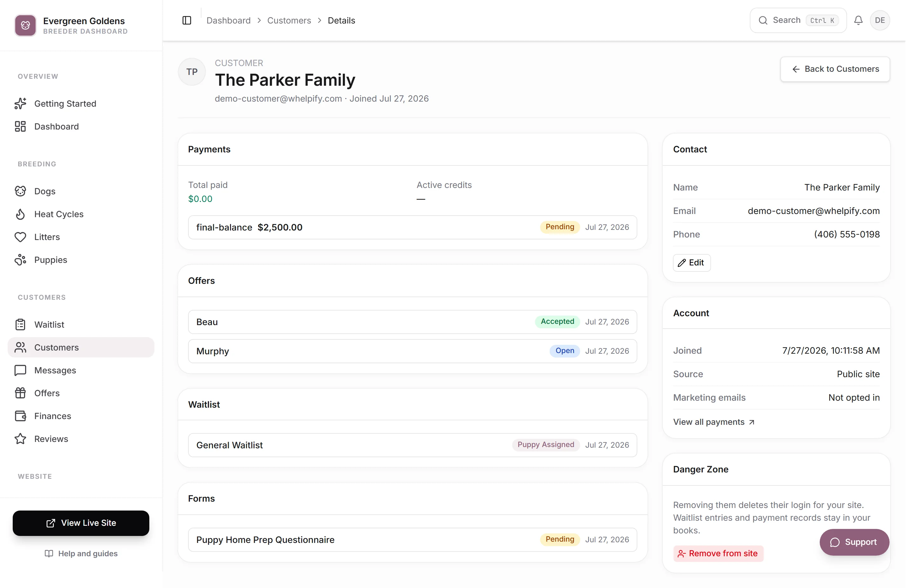Click Back to Customers button
Viewport: 915px width, 588px height.
[835, 69]
